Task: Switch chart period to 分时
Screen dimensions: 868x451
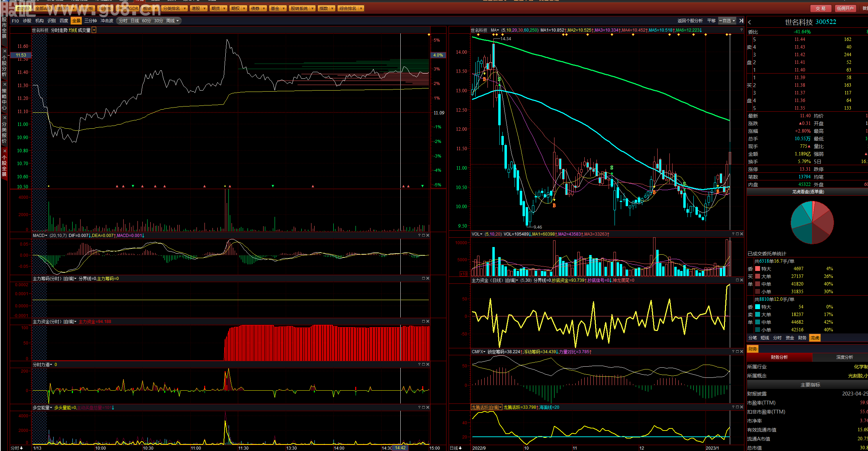Action: pyautogui.click(x=123, y=21)
